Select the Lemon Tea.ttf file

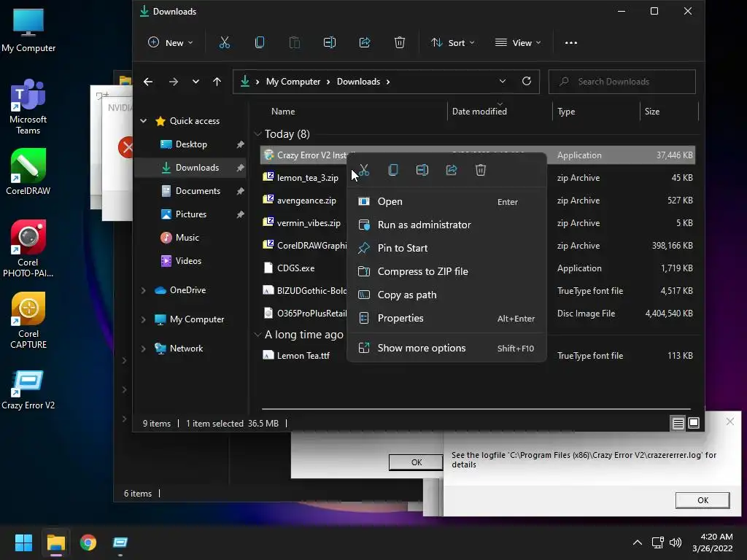pyautogui.click(x=303, y=356)
